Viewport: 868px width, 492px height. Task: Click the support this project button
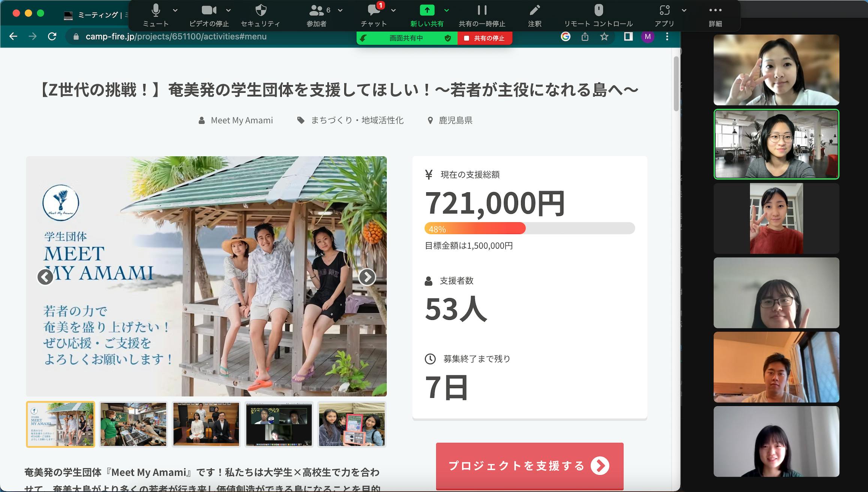pos(529,466)
